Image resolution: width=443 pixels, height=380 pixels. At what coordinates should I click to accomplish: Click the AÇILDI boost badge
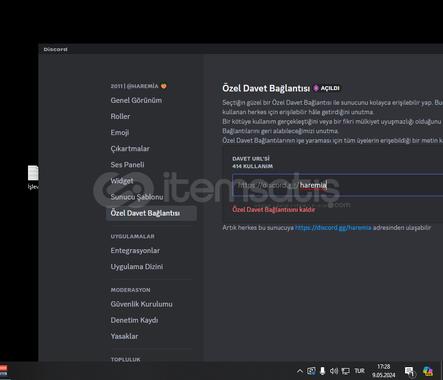click(x=327, y=88)
